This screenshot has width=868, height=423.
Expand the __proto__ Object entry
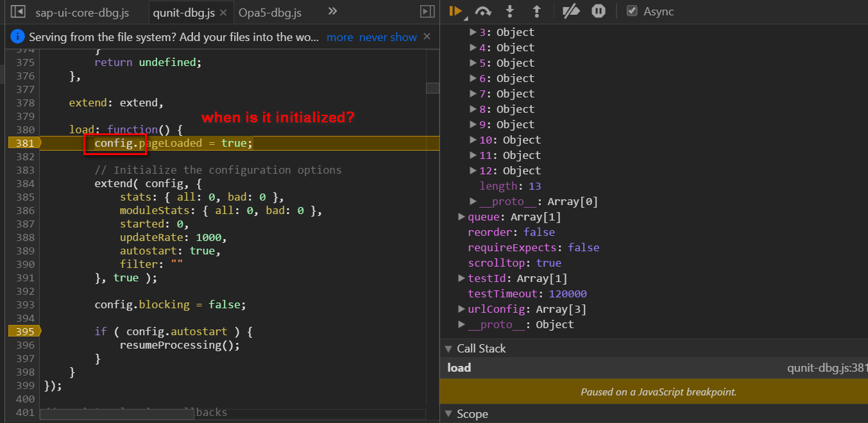tap(462, 324)
